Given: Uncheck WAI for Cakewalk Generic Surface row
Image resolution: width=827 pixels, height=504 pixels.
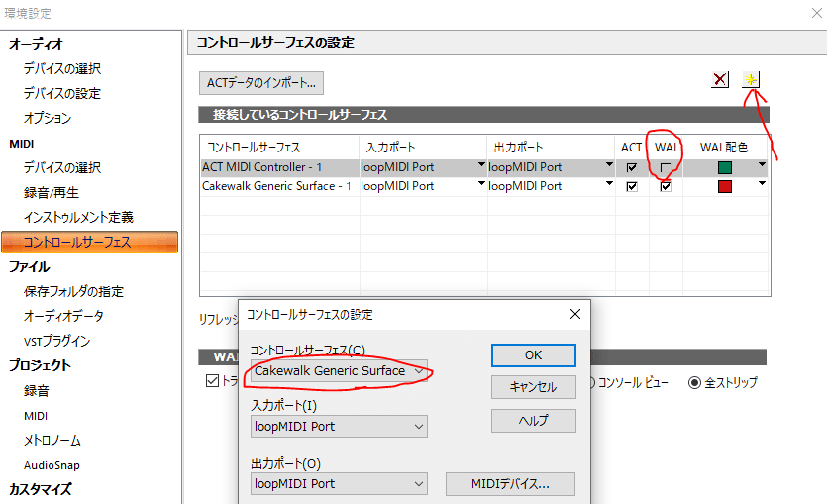Looking at the screenshot, I should pos(666,186).
